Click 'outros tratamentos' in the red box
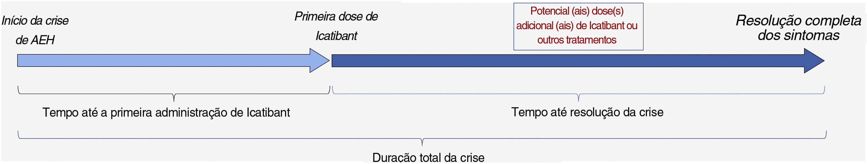The width and height of the screenshot is (868, 164). pos(577,40)
